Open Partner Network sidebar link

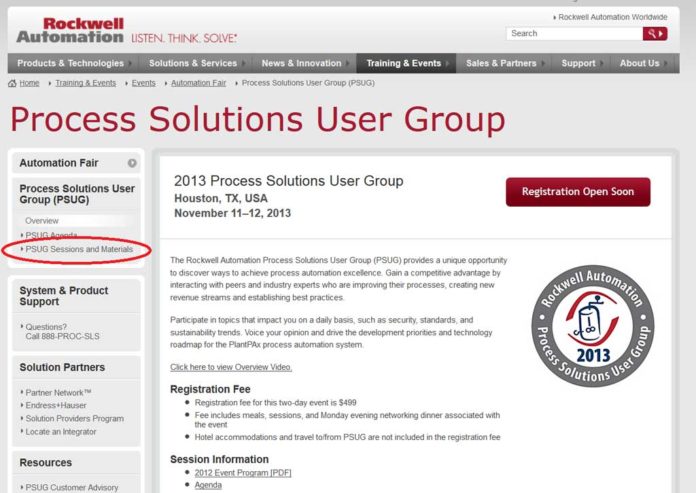click(58, 393)
